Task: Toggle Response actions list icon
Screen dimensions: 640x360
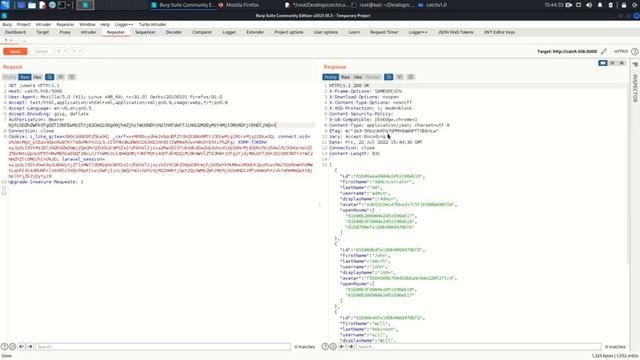Action: [389, 77]
